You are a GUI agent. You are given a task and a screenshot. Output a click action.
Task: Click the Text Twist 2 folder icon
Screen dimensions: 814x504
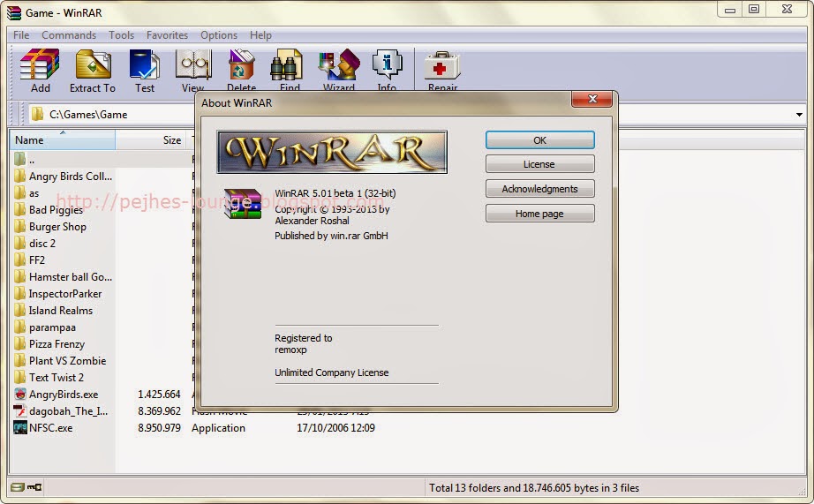[19, 378]
